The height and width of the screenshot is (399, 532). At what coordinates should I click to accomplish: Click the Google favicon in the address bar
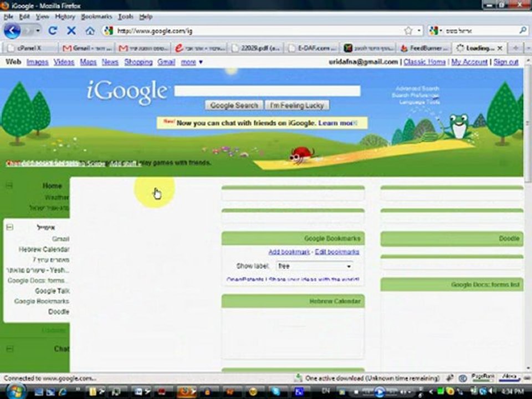pyautogui.click(x=109, y=31)
